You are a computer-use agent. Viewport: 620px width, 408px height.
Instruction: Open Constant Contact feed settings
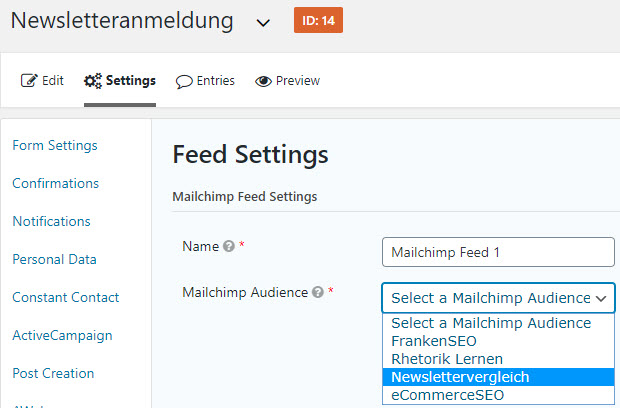[x=66, y=297]
